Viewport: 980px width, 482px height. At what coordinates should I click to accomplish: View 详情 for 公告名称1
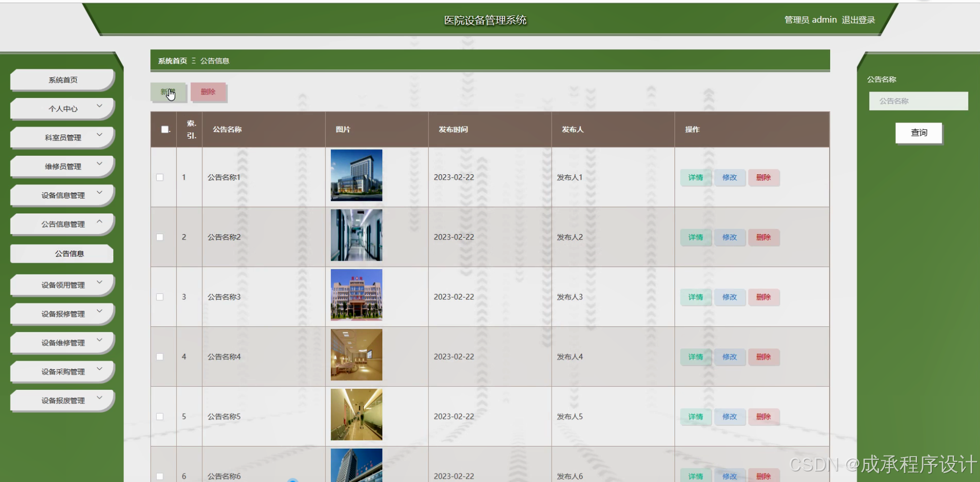[696, 177]
